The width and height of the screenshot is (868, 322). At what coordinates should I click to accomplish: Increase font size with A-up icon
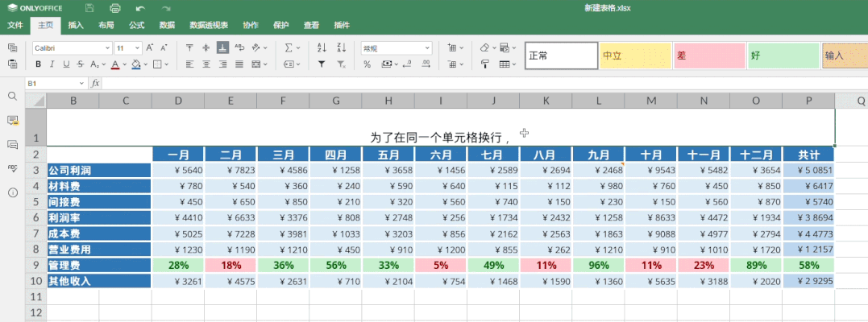coord(150,48)
